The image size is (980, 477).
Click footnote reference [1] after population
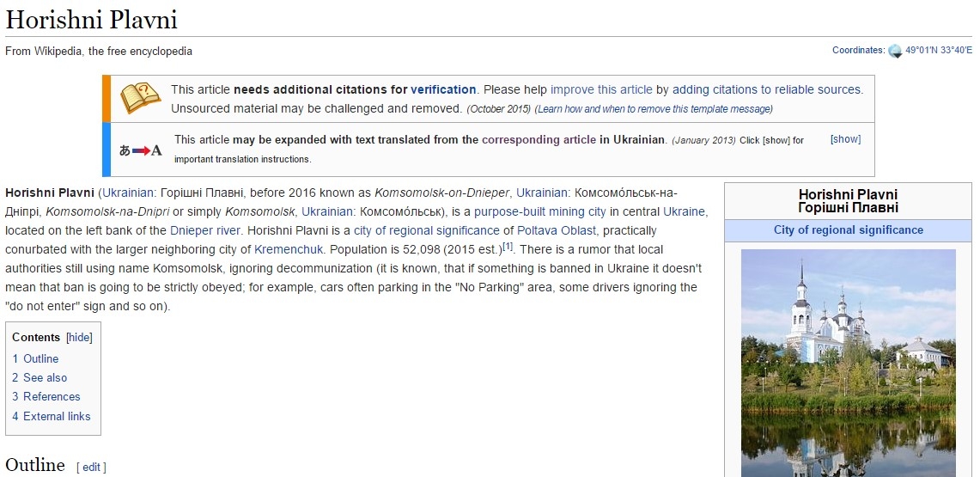[508, 247]
